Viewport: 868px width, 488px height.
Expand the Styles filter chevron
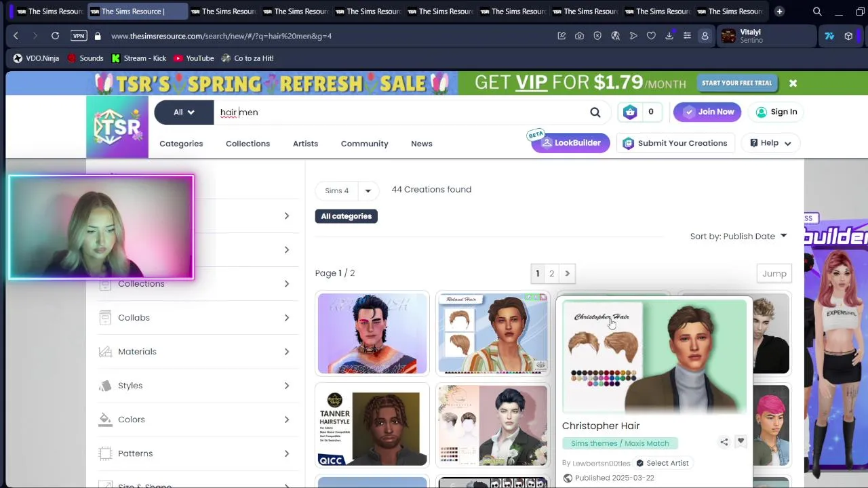coord(286,386)
